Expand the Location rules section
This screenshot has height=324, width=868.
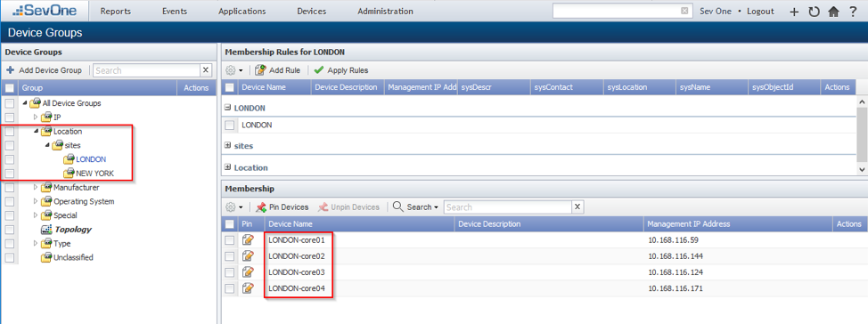227,167
